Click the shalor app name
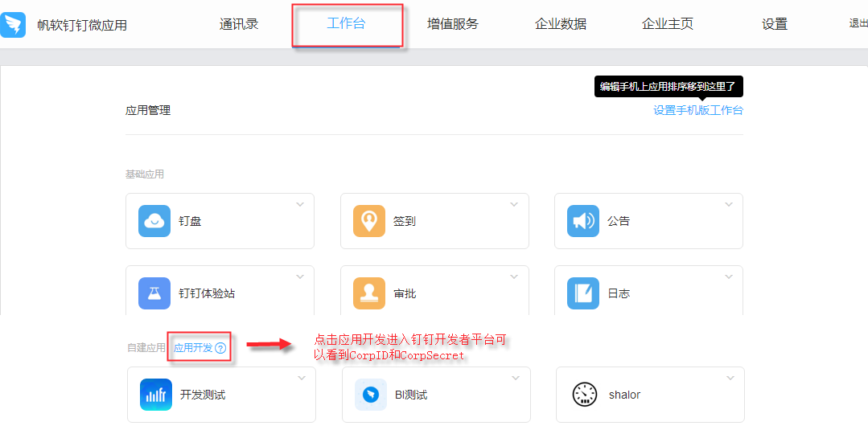Viewport: 868px width, 430px height. click(624, 395)
